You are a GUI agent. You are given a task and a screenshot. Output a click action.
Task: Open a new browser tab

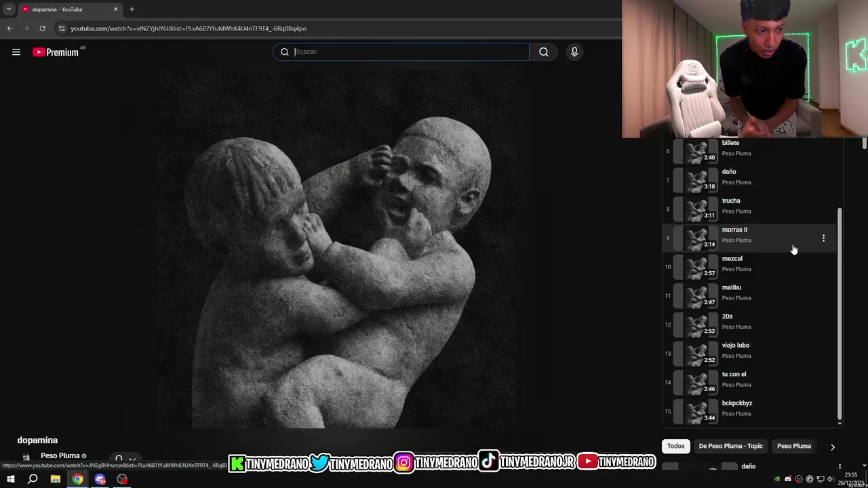click(x=132, y=9)
